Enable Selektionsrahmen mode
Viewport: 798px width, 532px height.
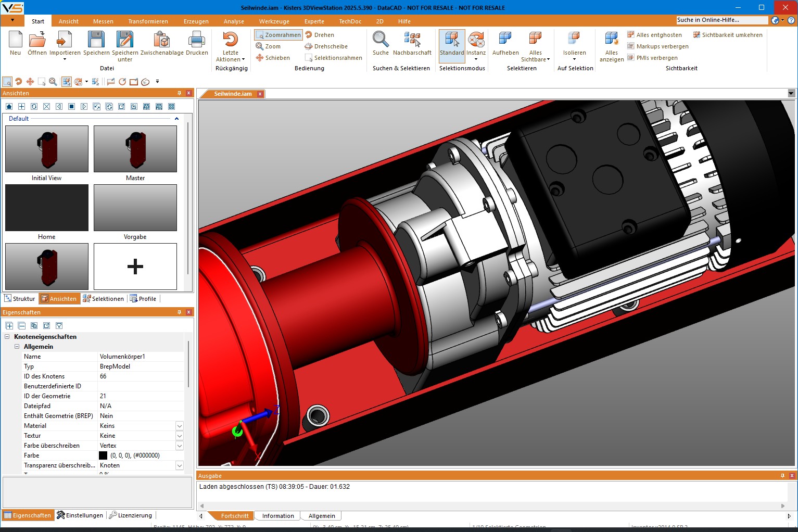pos(333,58)
